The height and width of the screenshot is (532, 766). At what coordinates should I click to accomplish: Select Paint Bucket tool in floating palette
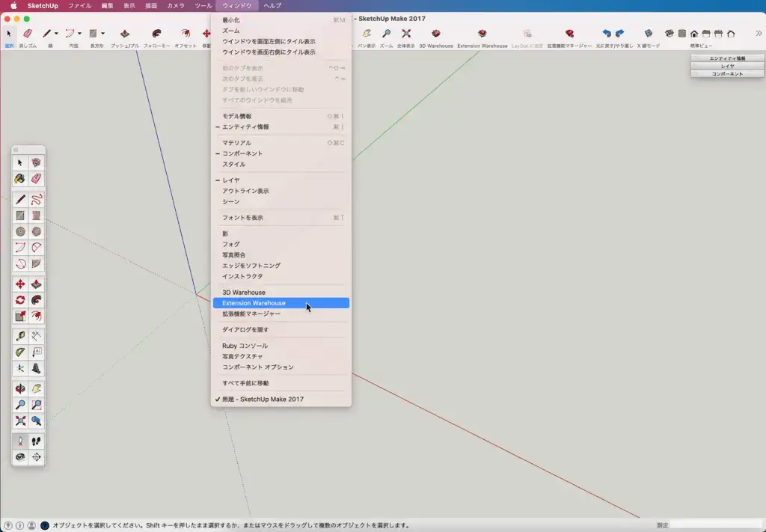coord(20,179)
